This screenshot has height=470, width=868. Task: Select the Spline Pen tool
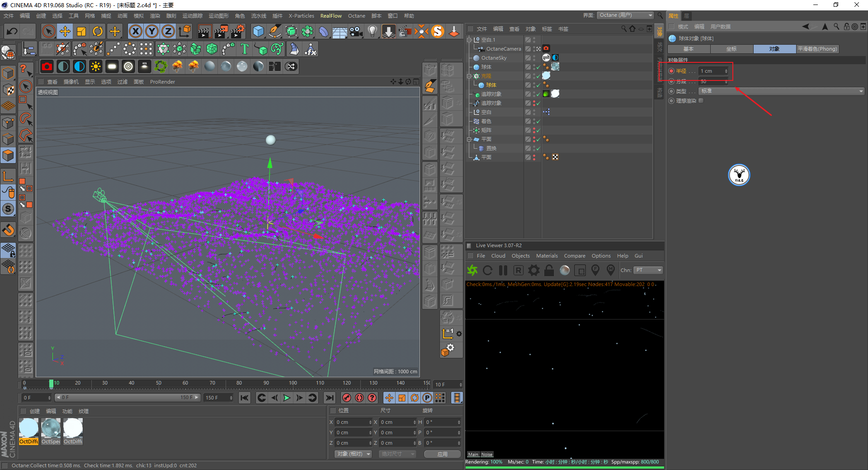coord(275,31)
